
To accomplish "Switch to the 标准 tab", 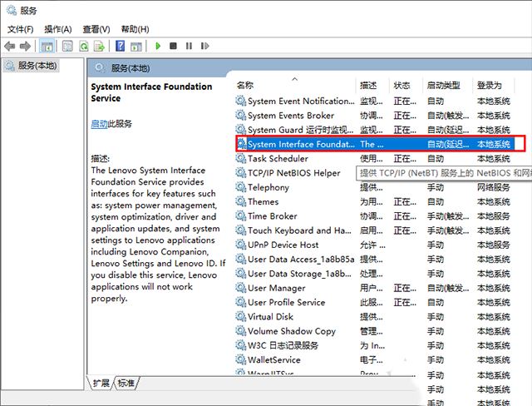I will pos(126,384).
